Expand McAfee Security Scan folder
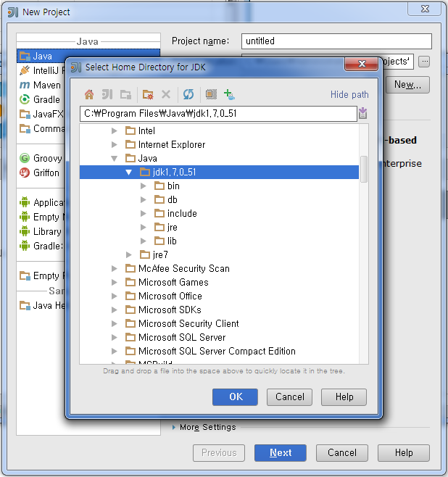 115,269
